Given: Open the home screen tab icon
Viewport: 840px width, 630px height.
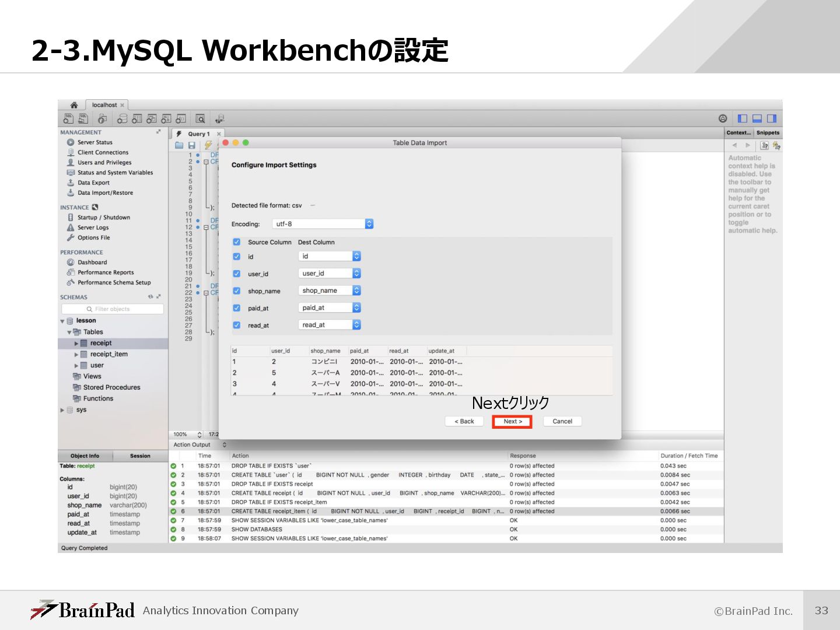Looking at the screenshot, I should pos(74,105).
